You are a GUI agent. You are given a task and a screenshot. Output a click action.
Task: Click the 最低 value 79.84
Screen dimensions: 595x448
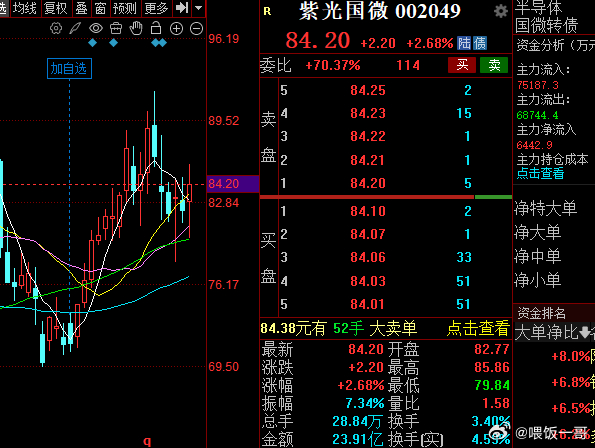(492, 385)
